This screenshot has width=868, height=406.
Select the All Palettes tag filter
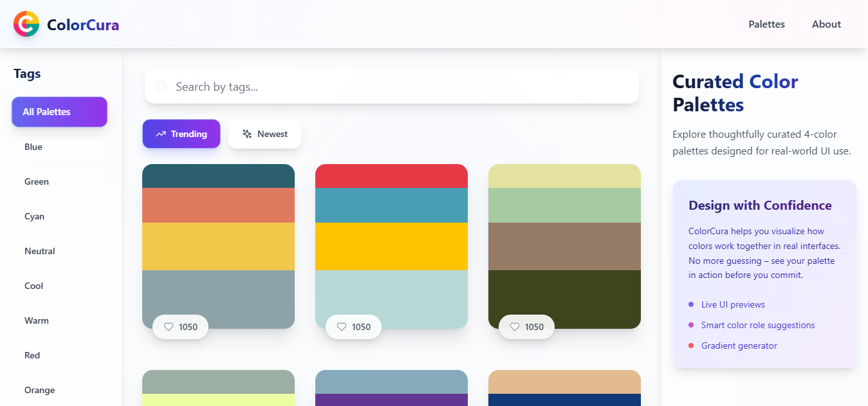pyautogui.click(x=59, y=112)
